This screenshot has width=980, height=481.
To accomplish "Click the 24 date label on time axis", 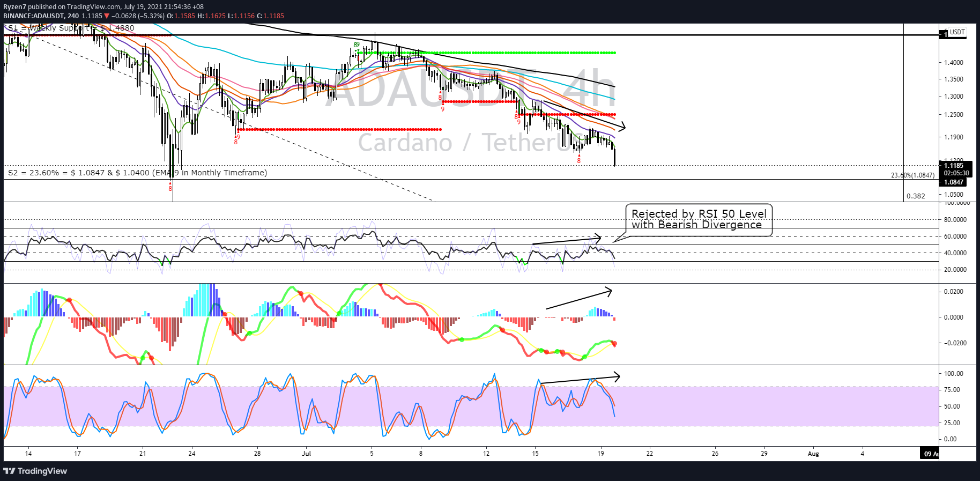I will coord(192,454).
